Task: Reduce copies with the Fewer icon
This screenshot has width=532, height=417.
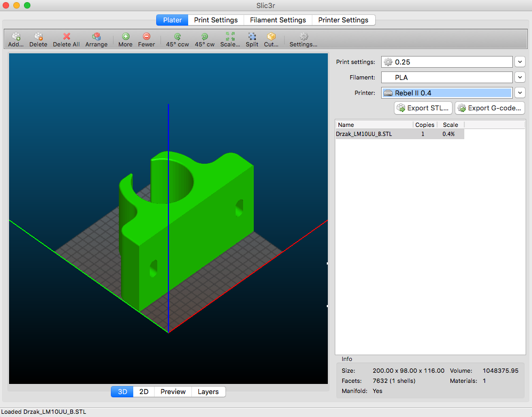Action: tap(147, 37)
